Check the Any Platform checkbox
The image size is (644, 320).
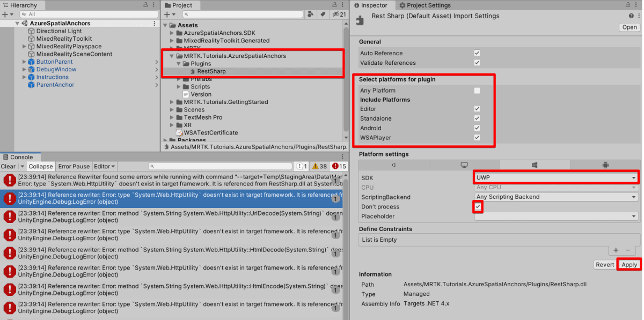click(x=477, y=91)
